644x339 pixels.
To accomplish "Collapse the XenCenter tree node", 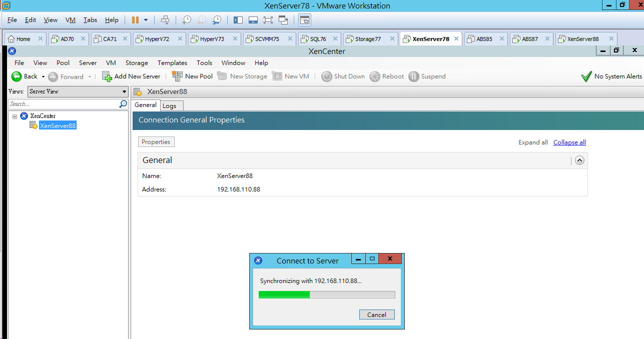I will click(15, 116).
